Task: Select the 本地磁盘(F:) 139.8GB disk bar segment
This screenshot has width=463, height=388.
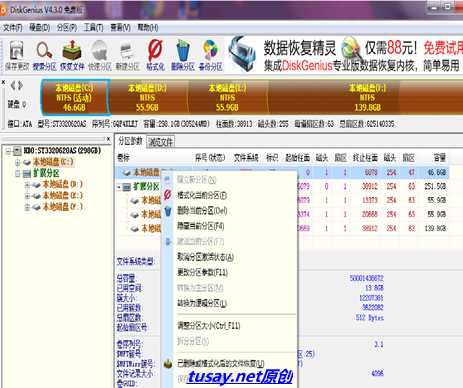Action: [367, 97]
